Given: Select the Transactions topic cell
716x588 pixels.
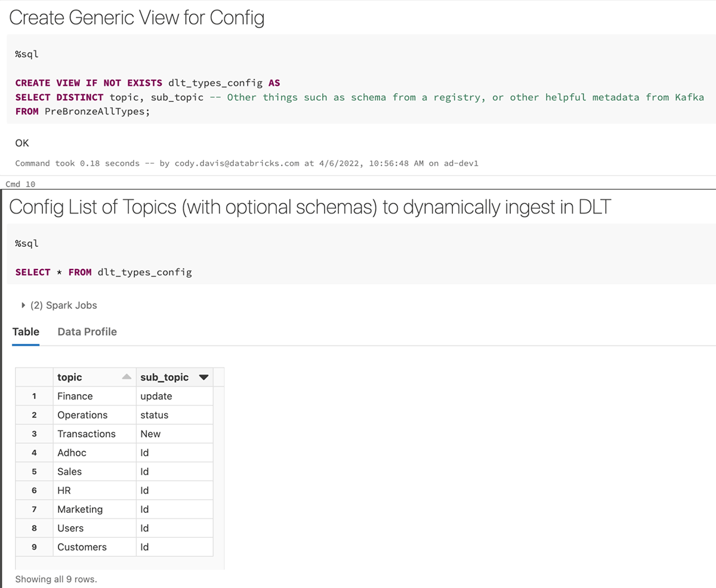Looking at the screenshot, I should tap(87, 434).
